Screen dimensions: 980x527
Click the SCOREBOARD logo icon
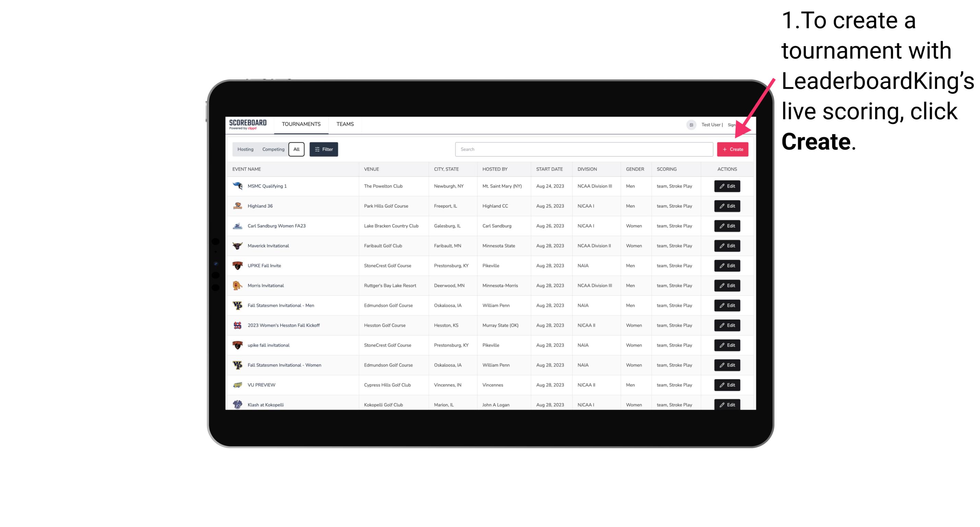[249, 125]
